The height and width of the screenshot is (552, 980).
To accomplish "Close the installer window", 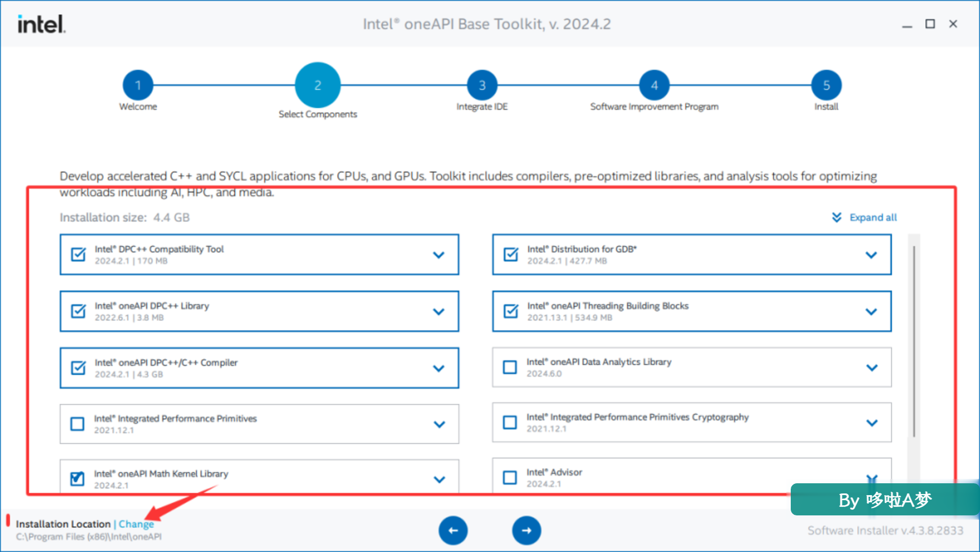I will pyautogui.click(x=953, y=24).
